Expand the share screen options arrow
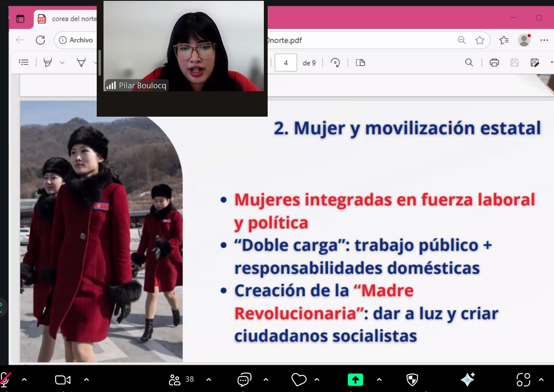Viewport: 554px width, 392px height. [379, 380]
